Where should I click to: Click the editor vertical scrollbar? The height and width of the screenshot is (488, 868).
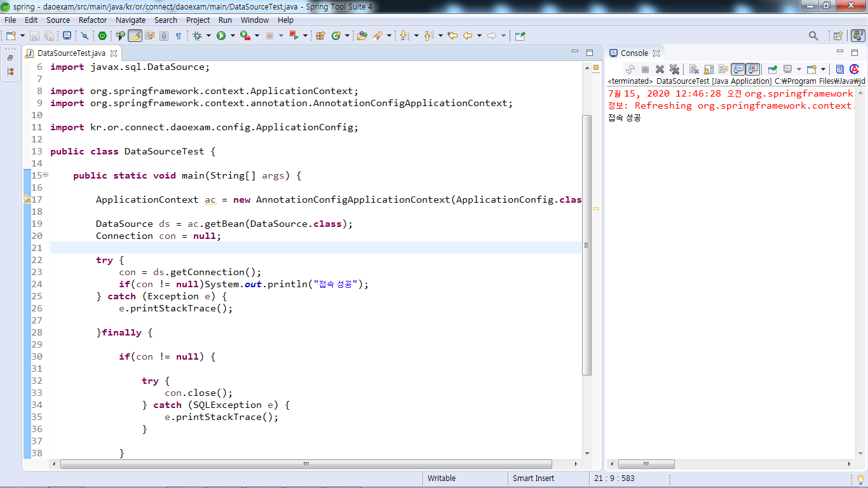point(587,245)
